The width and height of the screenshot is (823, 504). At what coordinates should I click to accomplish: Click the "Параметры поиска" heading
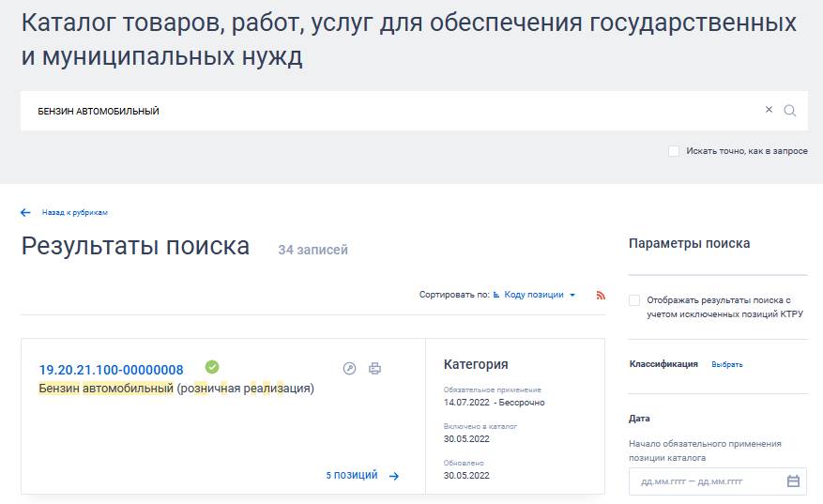pos(689,244)
